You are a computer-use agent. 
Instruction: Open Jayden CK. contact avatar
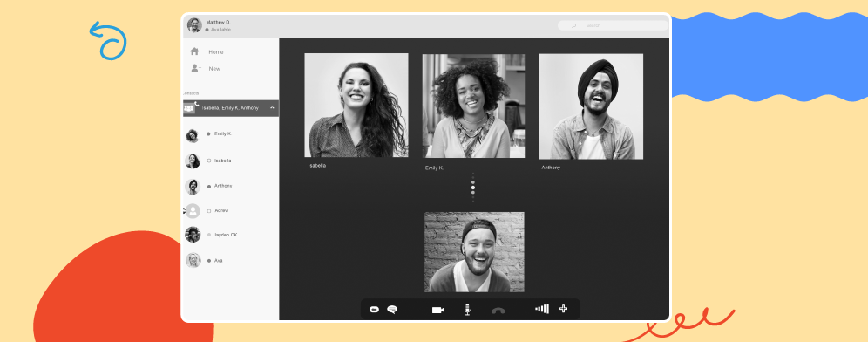click(192, 235)
